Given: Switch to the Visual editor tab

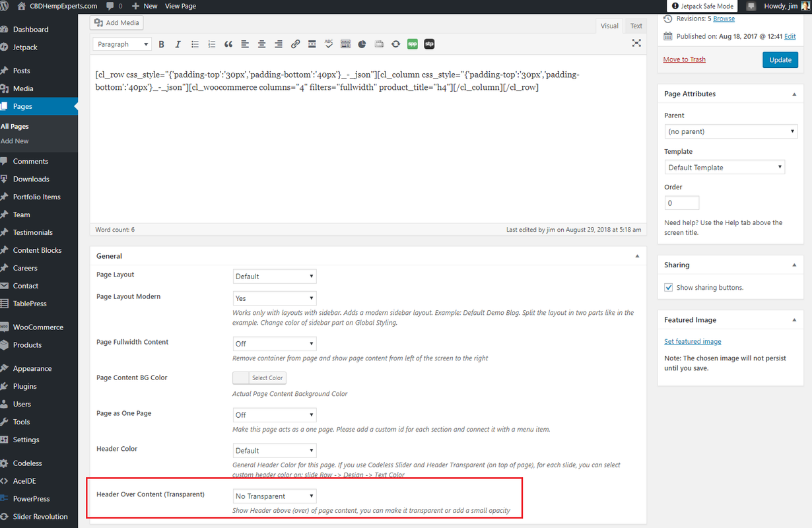Looking at the screenshot, I should [609, 26].
